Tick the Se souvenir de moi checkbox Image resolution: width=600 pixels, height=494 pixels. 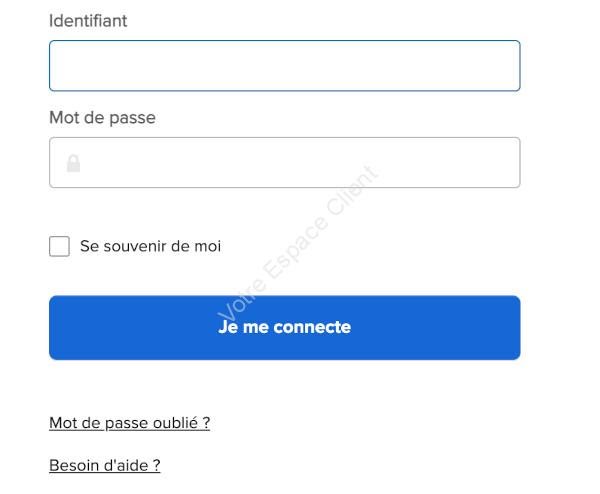(x=59, y=246)
